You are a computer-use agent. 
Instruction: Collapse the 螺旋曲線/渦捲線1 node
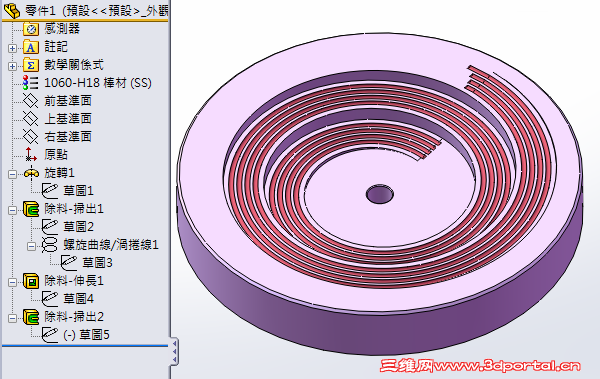tap(31, 246)
